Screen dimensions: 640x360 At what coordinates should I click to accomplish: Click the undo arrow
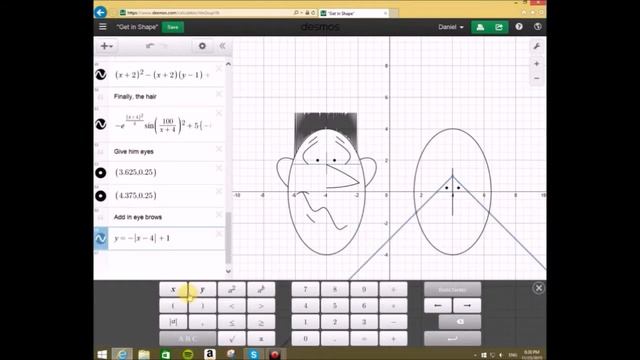coord(150,46)
